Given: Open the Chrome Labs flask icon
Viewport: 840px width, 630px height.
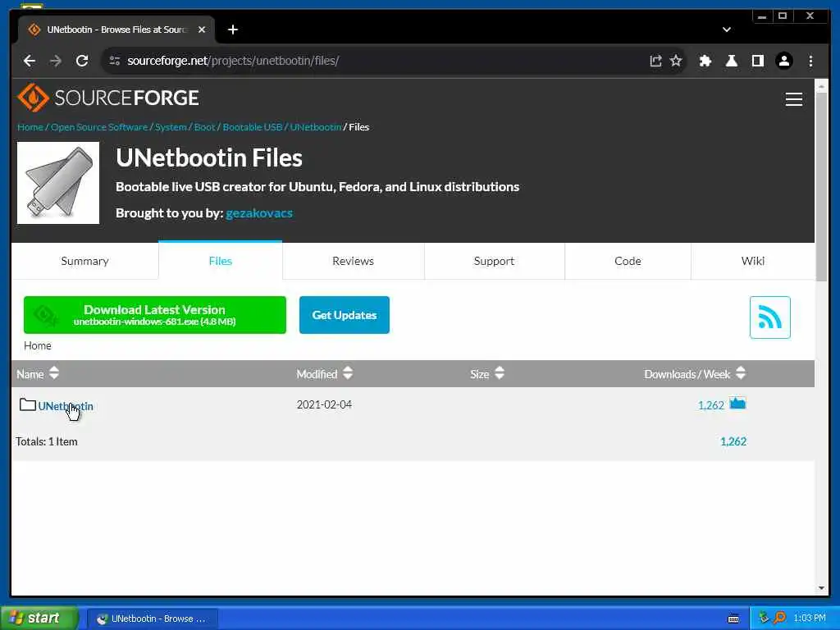Looking at the screenshot, I should [x=731, y=61].
